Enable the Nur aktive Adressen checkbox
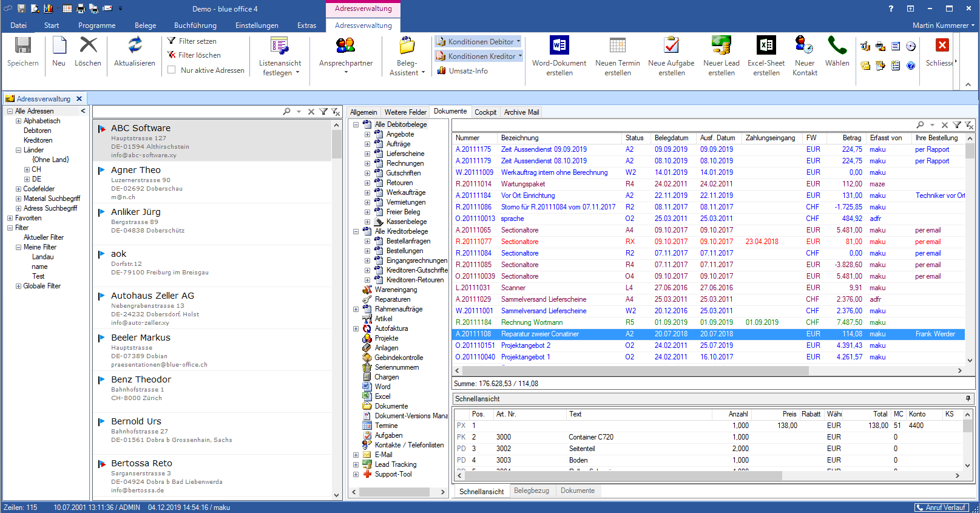The width and height of the screenshot is (980, 513). coord(172,70)
